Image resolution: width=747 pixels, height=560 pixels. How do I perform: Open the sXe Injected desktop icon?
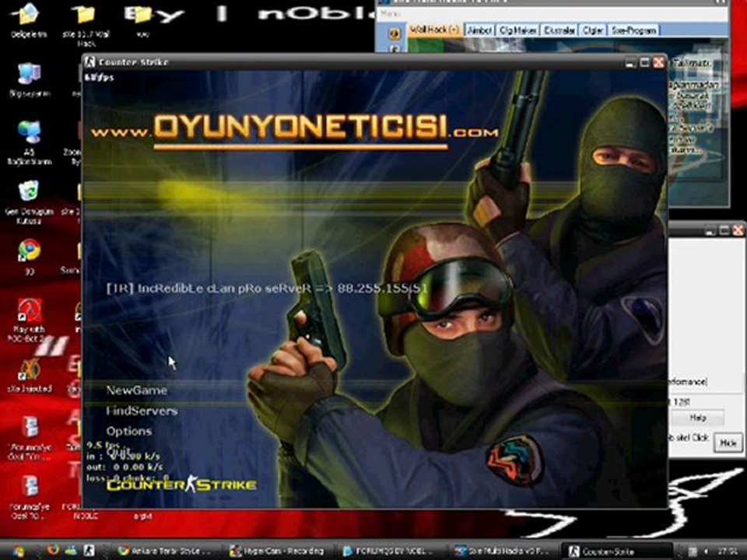click(29, 376)
